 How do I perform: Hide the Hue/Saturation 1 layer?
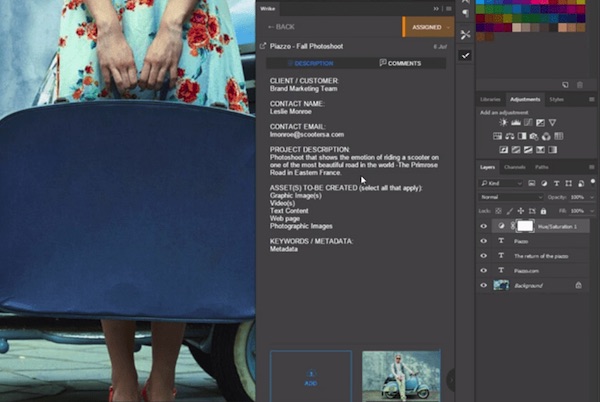(x=484, y=226)
